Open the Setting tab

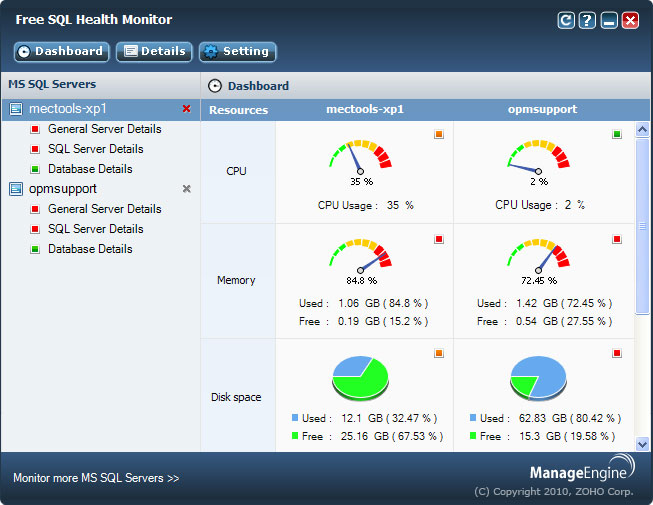237,52
